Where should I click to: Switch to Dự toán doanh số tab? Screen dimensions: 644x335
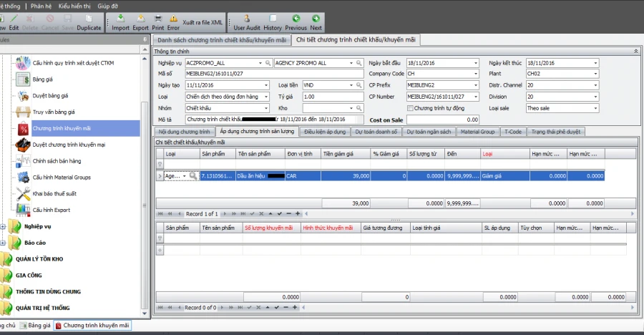[x=376, y=132]
